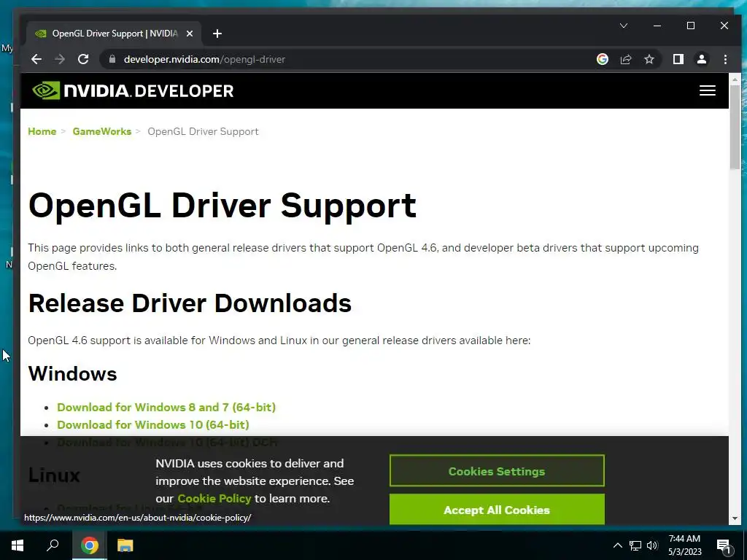The height and width of the screenshot is (560, 747).
Task: Click Chrome icon in the taskbar
Action: point(90,545)
